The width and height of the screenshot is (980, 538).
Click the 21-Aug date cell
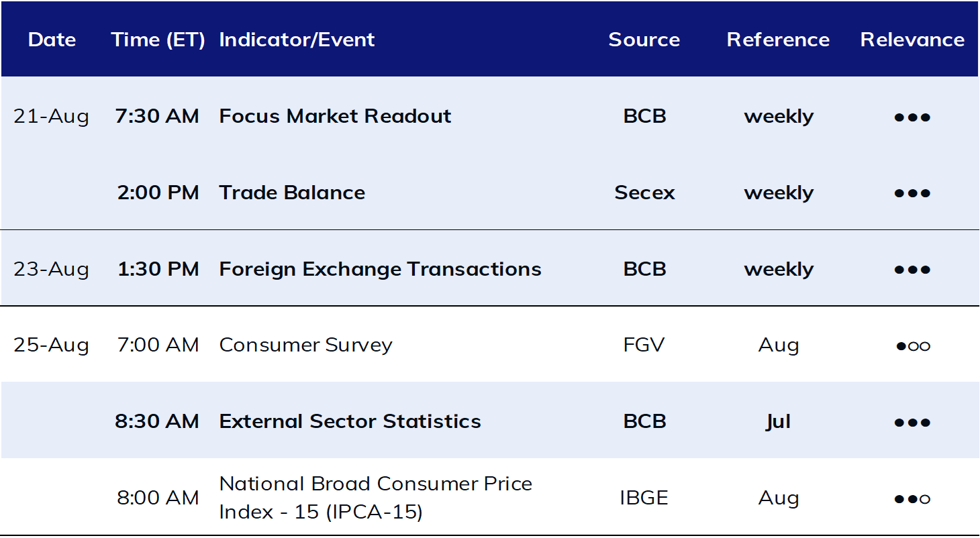(51, 116)
